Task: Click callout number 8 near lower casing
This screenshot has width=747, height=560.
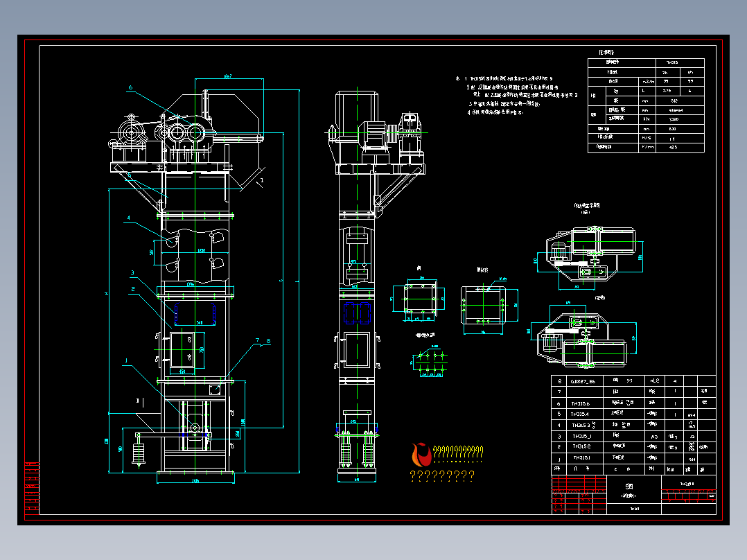Action: tap(268, 341)
